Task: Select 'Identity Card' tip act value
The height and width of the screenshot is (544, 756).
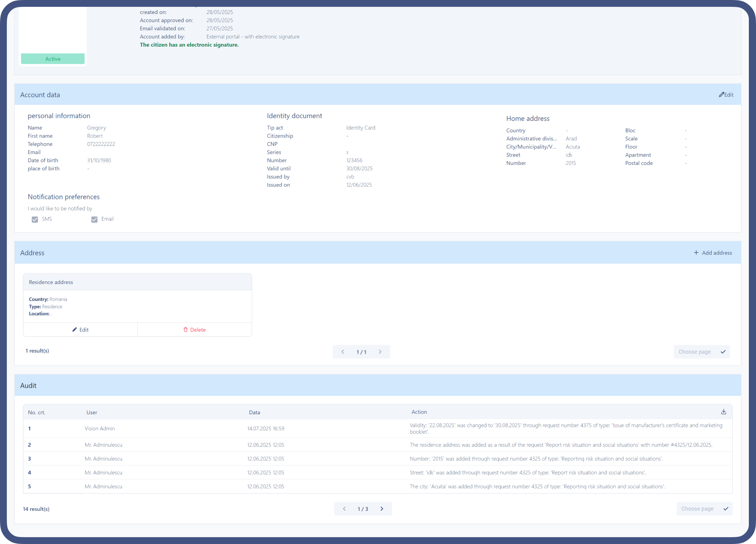Action: [361, 128]
